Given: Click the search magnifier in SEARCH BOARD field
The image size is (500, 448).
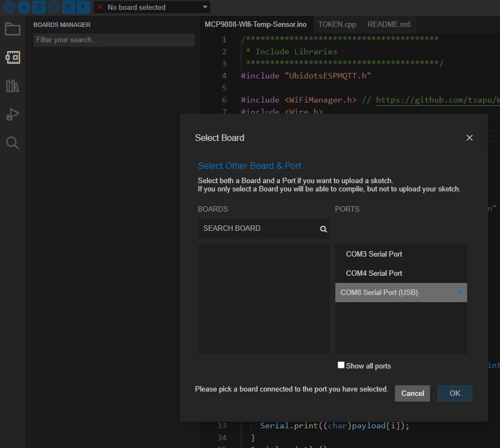Looking at the screenshot, I should pyautogui.click(x=323, y=229).
